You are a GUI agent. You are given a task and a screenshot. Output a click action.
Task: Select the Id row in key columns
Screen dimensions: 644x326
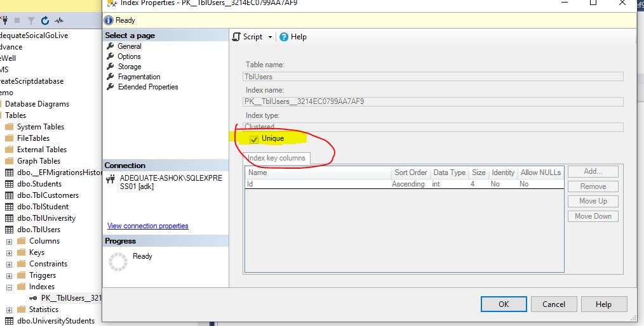(405, 184)
